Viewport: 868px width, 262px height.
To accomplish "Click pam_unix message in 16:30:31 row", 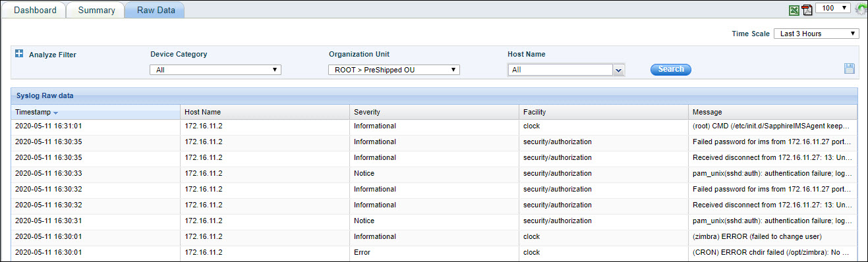I will pos(772,221).
